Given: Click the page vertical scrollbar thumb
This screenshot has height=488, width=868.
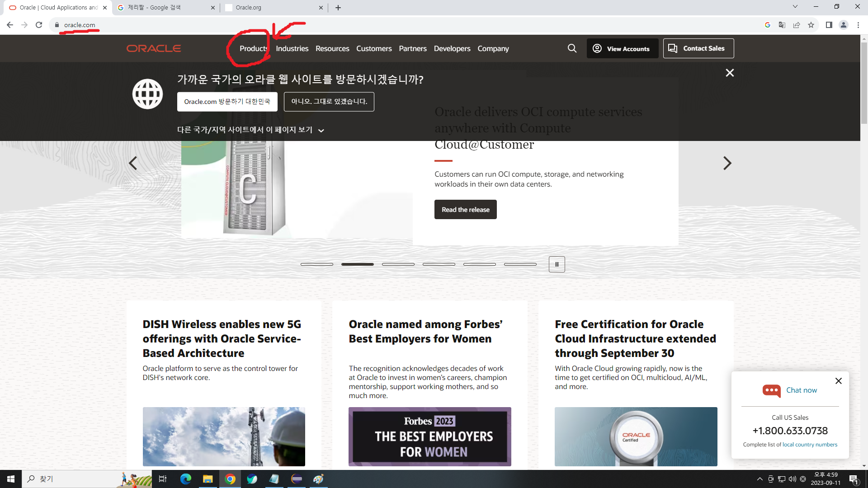Looking at the screenshot, I should 864,84.
